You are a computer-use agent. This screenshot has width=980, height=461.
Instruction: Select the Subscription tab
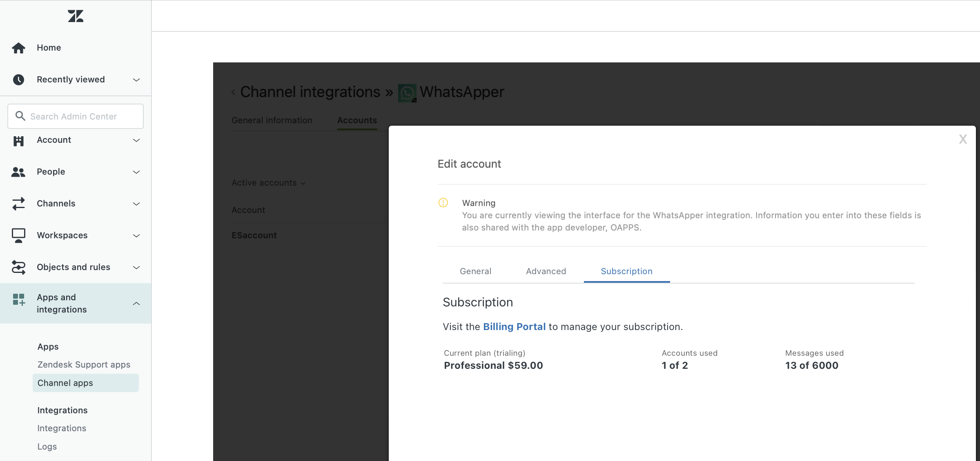[627, 271]
